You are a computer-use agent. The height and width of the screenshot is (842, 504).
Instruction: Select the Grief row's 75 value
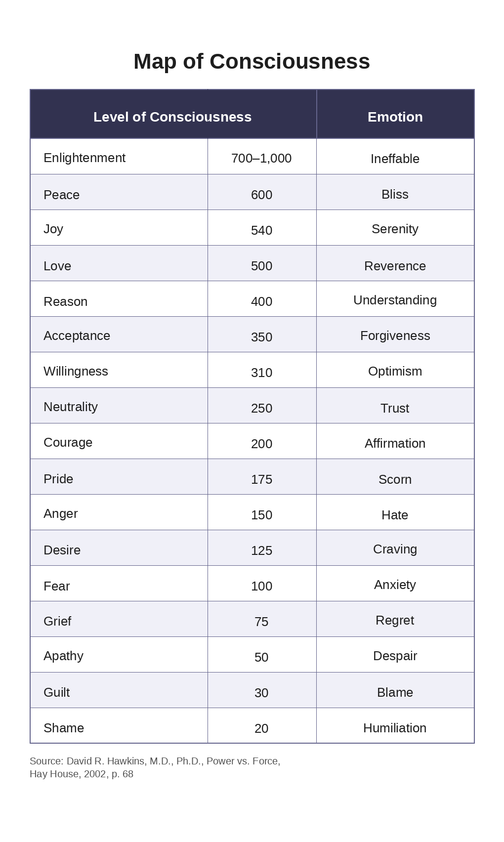261,622
